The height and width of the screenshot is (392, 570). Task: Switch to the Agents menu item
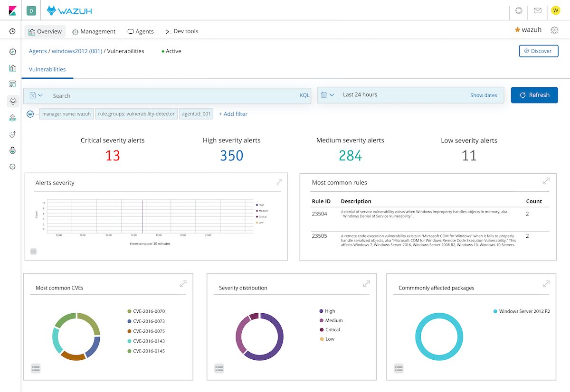tap(141, 32)
